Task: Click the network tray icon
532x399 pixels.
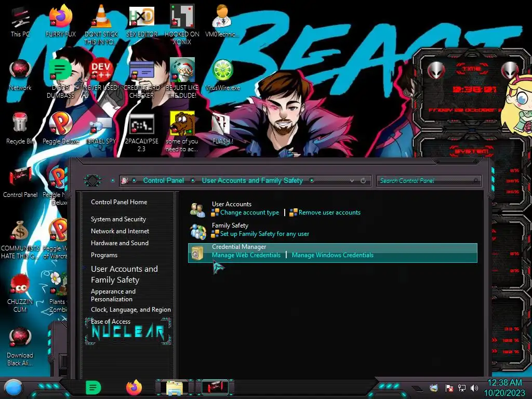Action: pyautogui.click(x=461, y=388)
